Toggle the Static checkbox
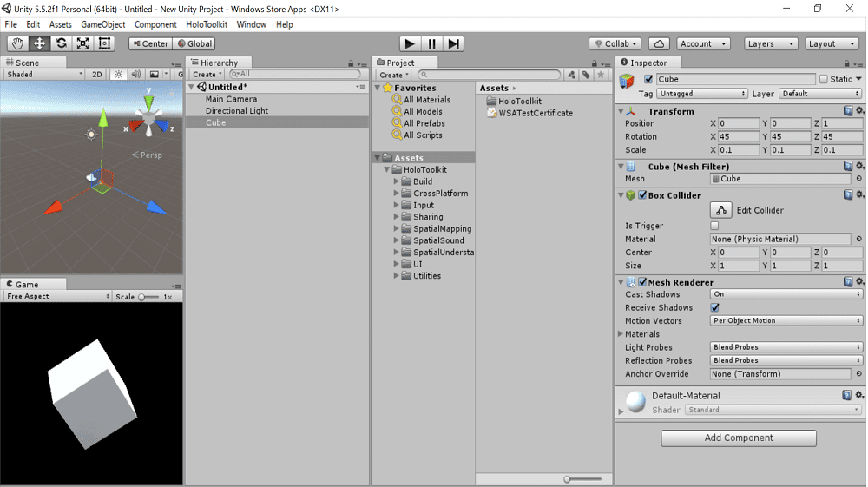Viewport: 868px width, 487px height. coord(824,79)
